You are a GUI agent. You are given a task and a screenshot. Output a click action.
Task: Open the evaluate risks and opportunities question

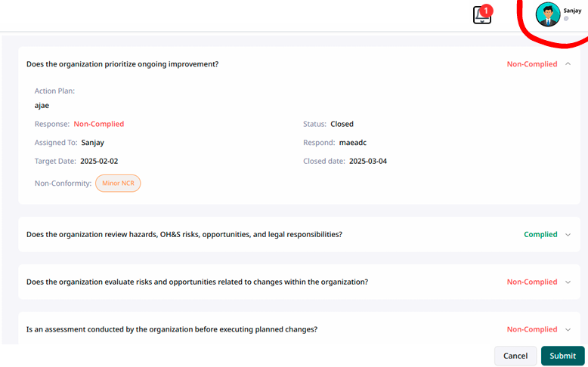[x=197, y=282]
